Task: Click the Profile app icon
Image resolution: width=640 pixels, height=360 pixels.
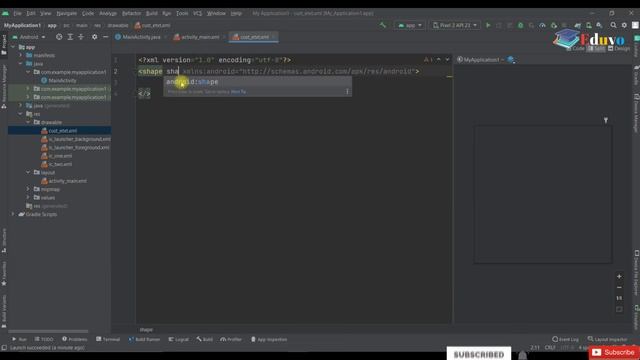Action: [542, 25]
